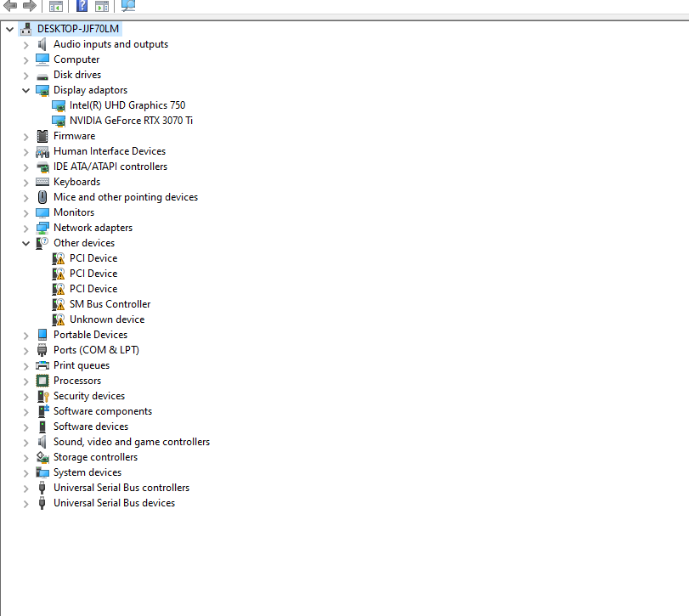
Task: Click the Keyboards icon
Action: point(42,182)
